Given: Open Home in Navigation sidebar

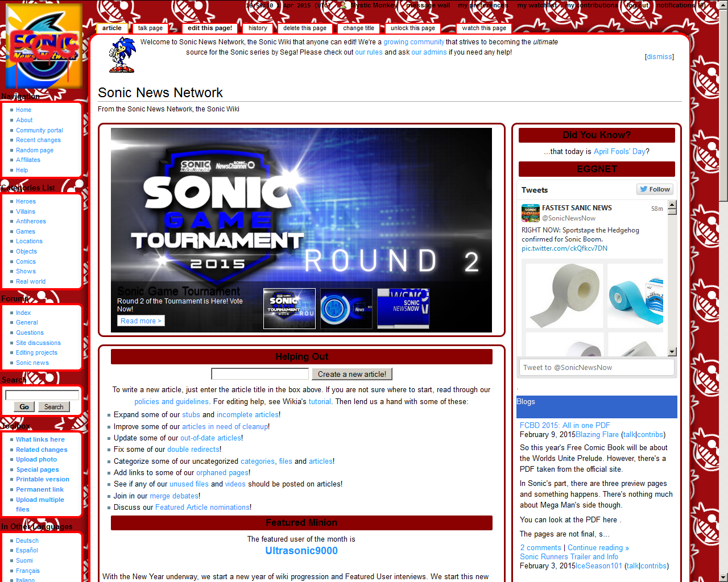Looking at the screenshot, I should point(23,110).
